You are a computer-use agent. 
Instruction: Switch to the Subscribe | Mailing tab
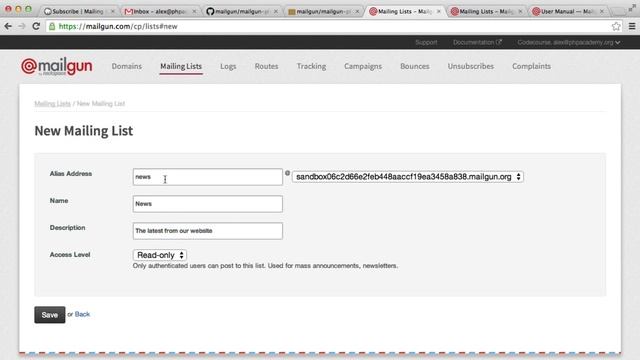click(78, 11)
